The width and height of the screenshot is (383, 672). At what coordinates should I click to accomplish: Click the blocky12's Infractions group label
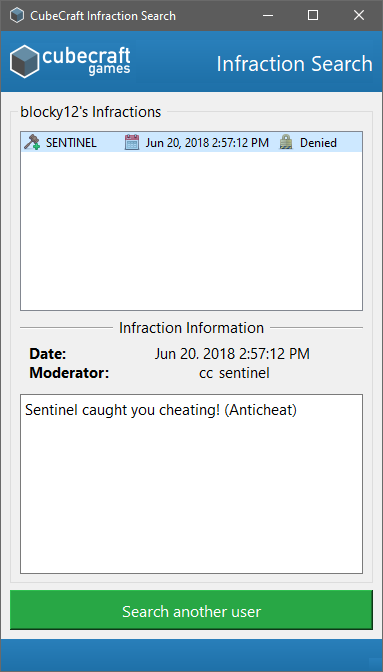click(x=91, y=112)
